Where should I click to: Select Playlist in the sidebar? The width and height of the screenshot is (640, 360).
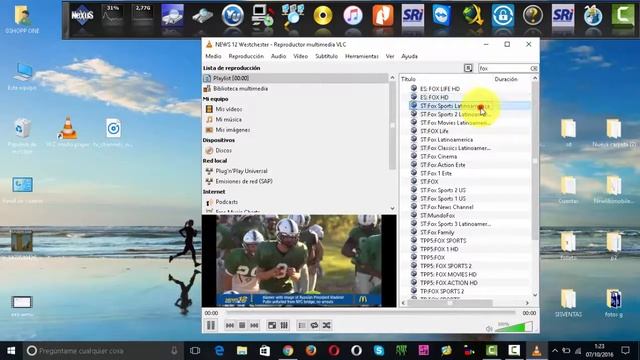pyautogui.click(x=296, y=78)
